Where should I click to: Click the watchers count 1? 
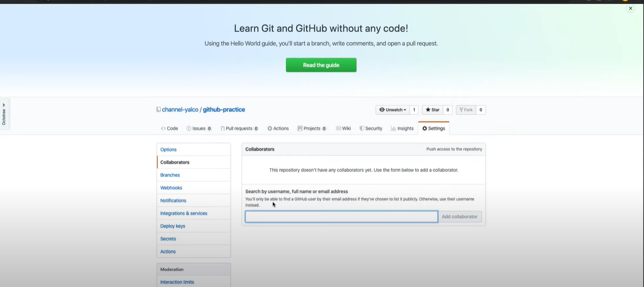point(414,110)
